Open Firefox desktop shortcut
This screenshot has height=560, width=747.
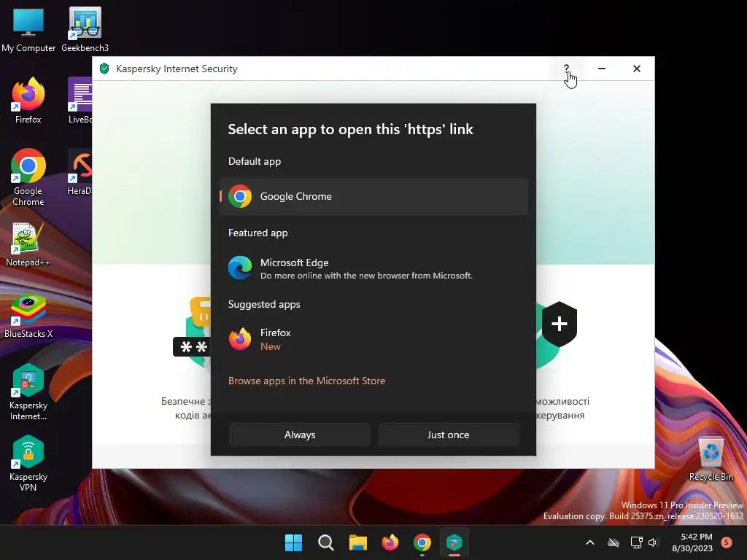[x=28, y=101]
